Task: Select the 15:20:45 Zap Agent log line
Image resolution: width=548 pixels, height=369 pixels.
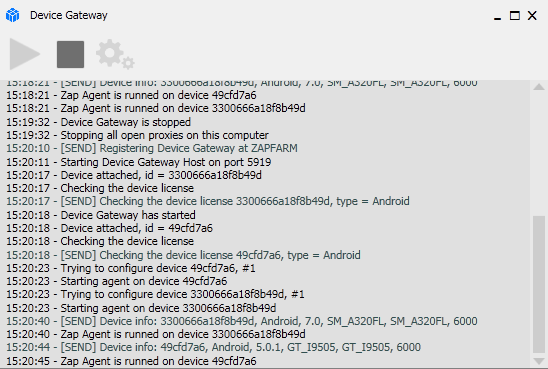Action: tap(131, 361)
